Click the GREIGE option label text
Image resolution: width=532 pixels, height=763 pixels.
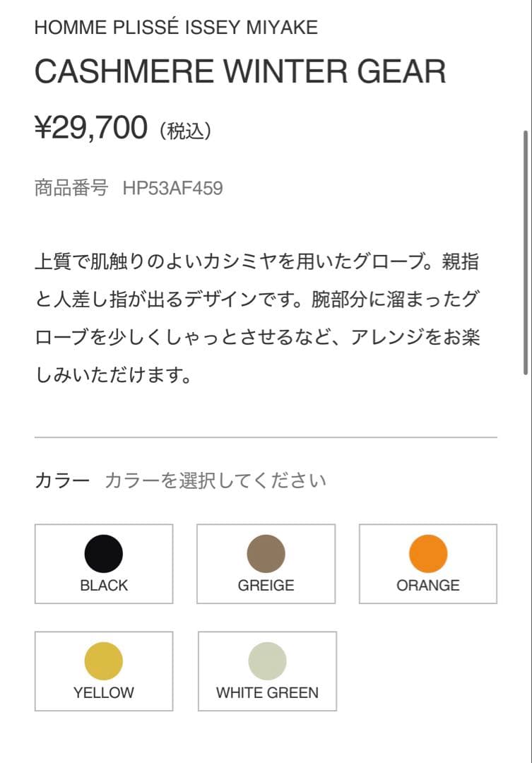click(266, 586)
